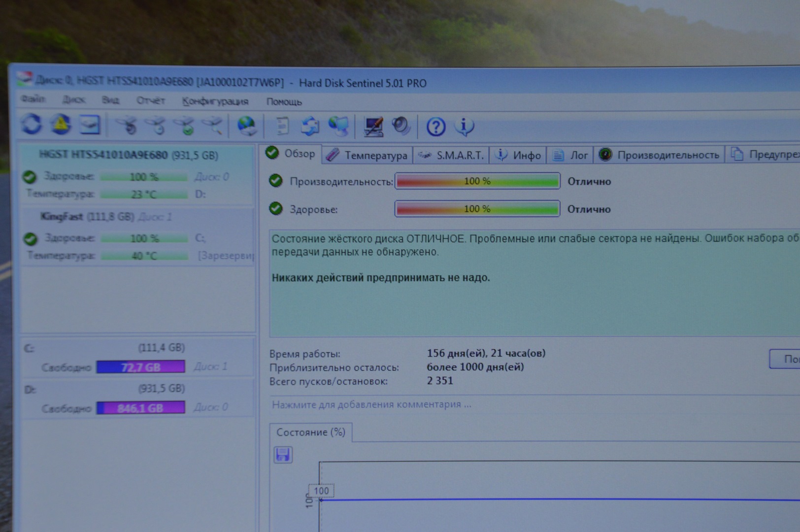Click the monitor with pen toolbar icon
Viewport: 800px width, 532px height.
[x=373, y=127]
